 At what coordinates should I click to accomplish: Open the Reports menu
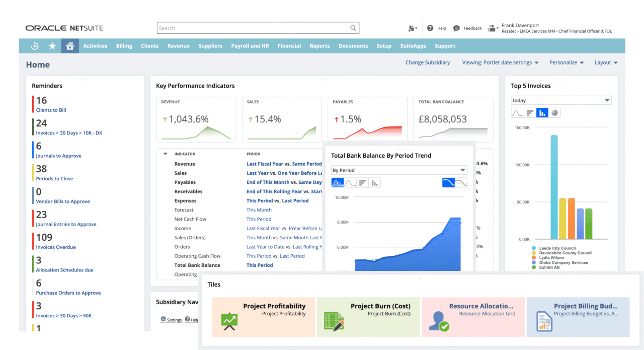pos(319,45)
